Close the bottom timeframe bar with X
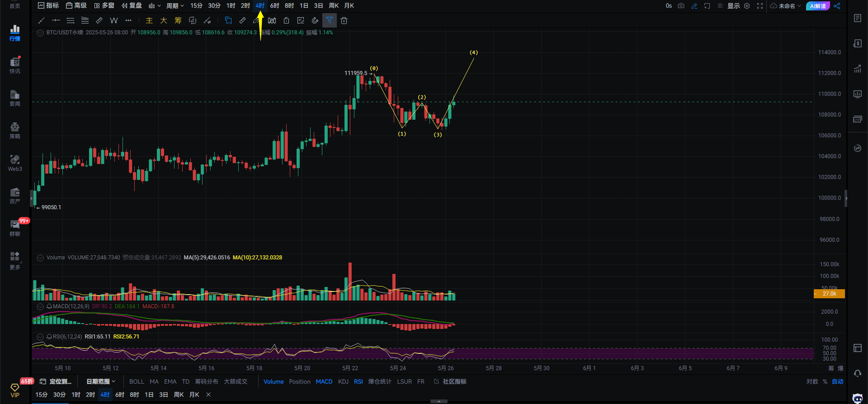Screen dimensions: 868x404 click(x=208, y=395)
